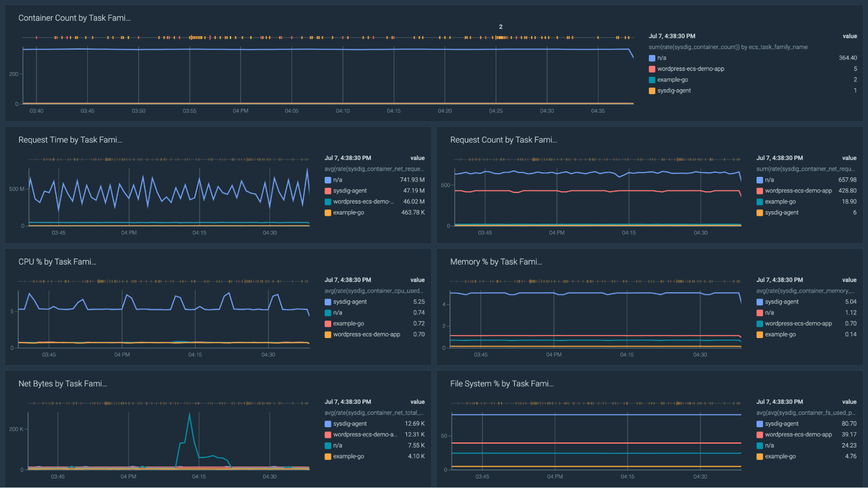Select example-go label in Container Count legend
The height and width of the screenshot is (488, 868).
673,80
